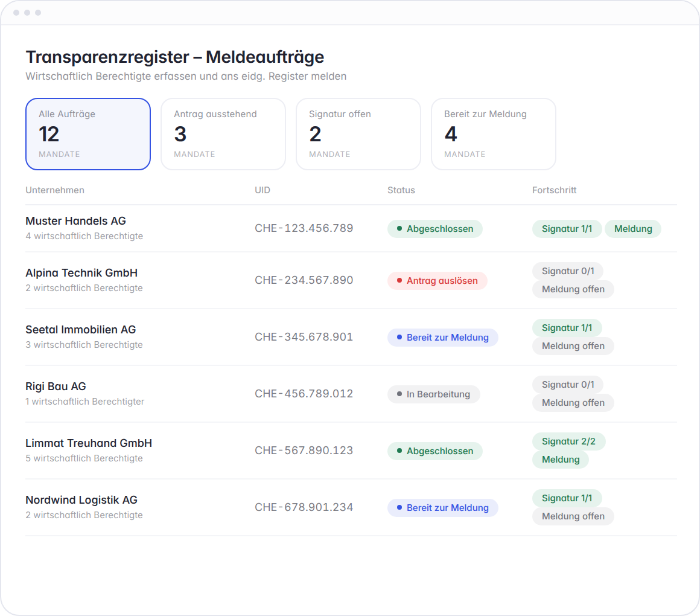Open the Seetal Immobilien AG row
This screenshot has height=616, width=700.
(351, 337)
